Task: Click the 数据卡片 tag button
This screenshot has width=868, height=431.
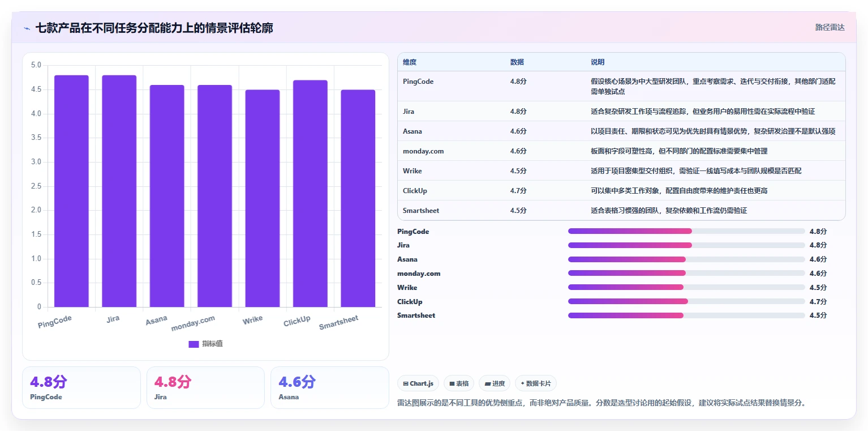Action: (536, 383)
